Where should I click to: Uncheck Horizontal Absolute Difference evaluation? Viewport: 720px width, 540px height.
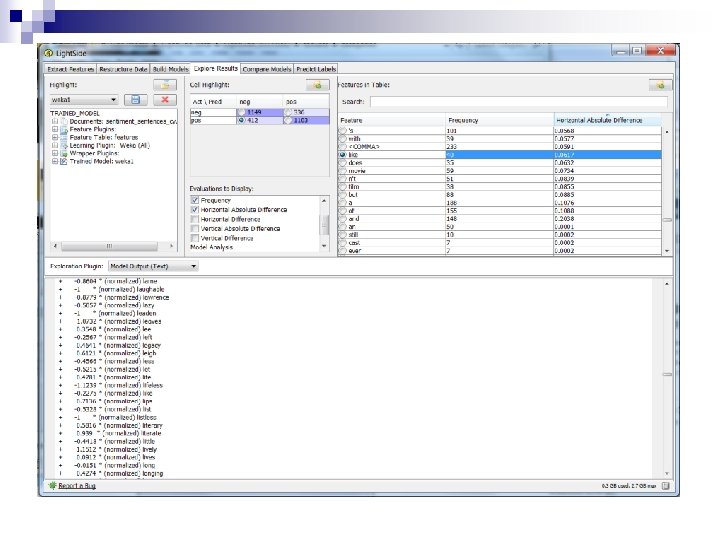pos(195,209)
